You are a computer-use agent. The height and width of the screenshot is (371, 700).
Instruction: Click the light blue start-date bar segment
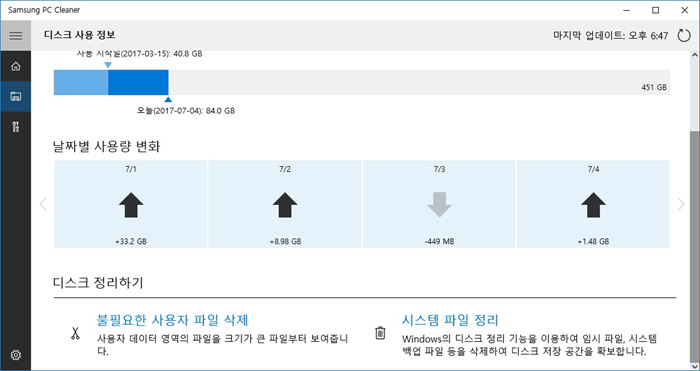click(81, 82)
